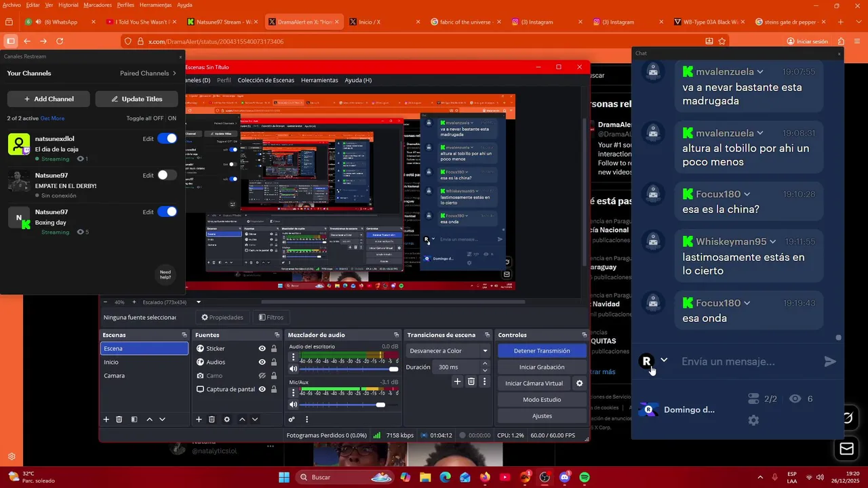Open virtual camera settings gear
868x488 pixels.
click(579, 383)
